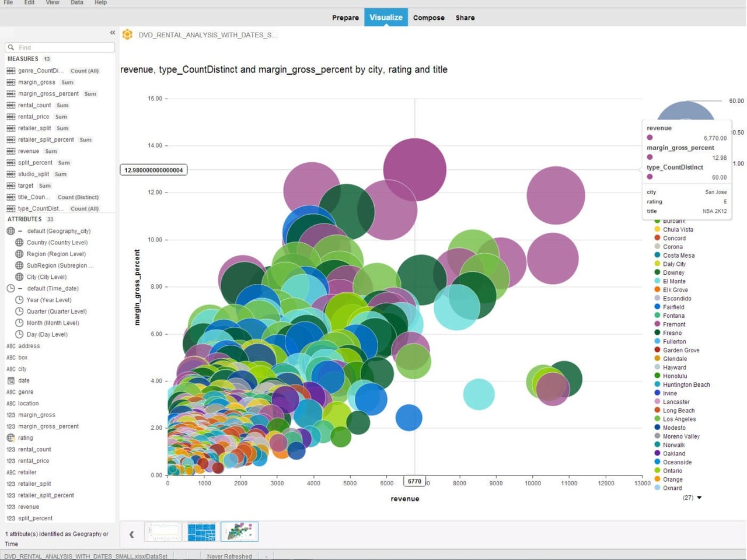Toggle the Los Angeles legend entry
This screenshot has height=560, width=747.
point(679,419)
